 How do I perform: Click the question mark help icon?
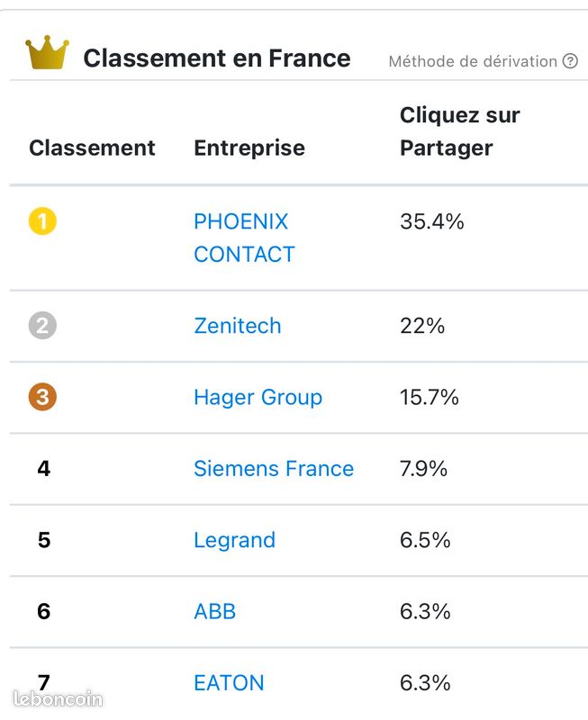[x=570, y=60]
